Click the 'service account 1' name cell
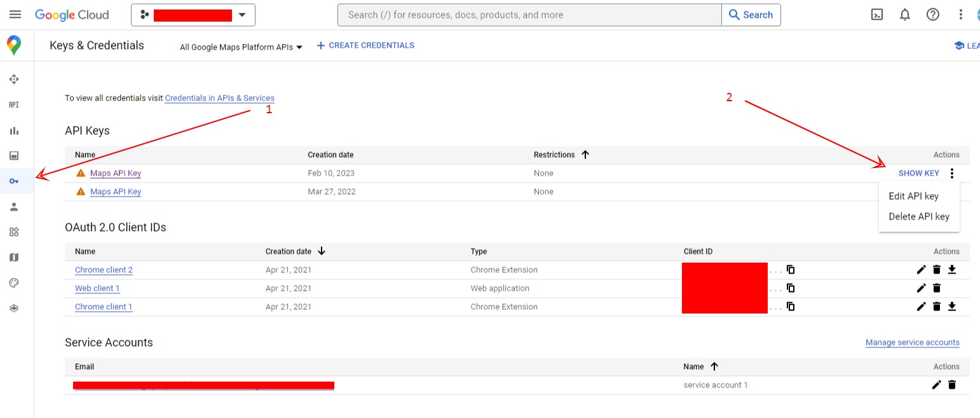The height and width of the screenshot is (418, 980). click(x=716, y=385)
